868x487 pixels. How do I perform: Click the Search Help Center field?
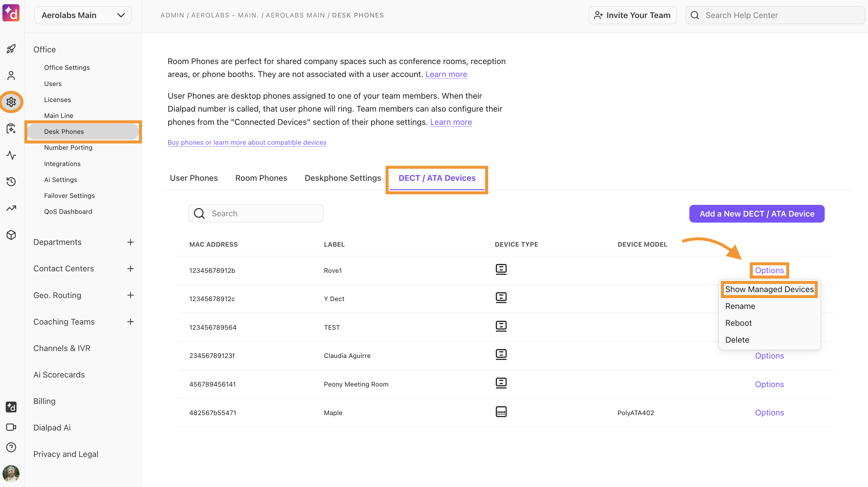click(x=775, y=15)
